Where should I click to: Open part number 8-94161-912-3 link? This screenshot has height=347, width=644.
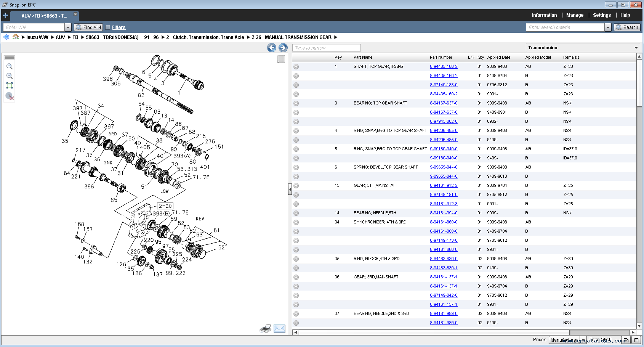(x=444, y=204)
